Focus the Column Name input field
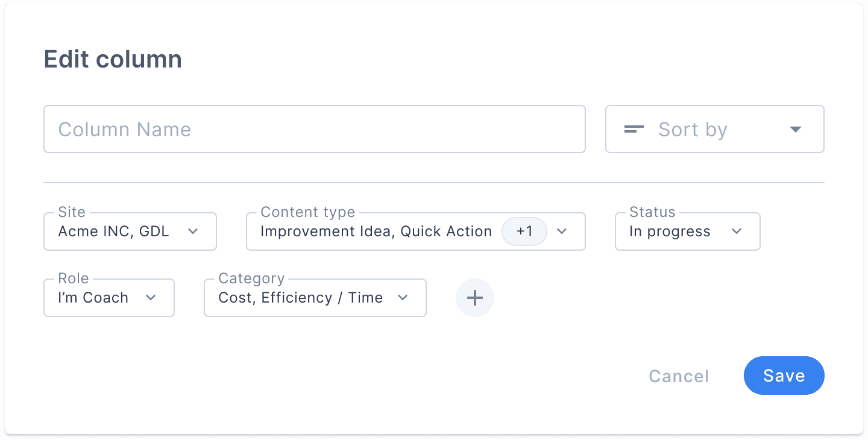This screenshot has height=440, width=868. [x=315, y=130]
